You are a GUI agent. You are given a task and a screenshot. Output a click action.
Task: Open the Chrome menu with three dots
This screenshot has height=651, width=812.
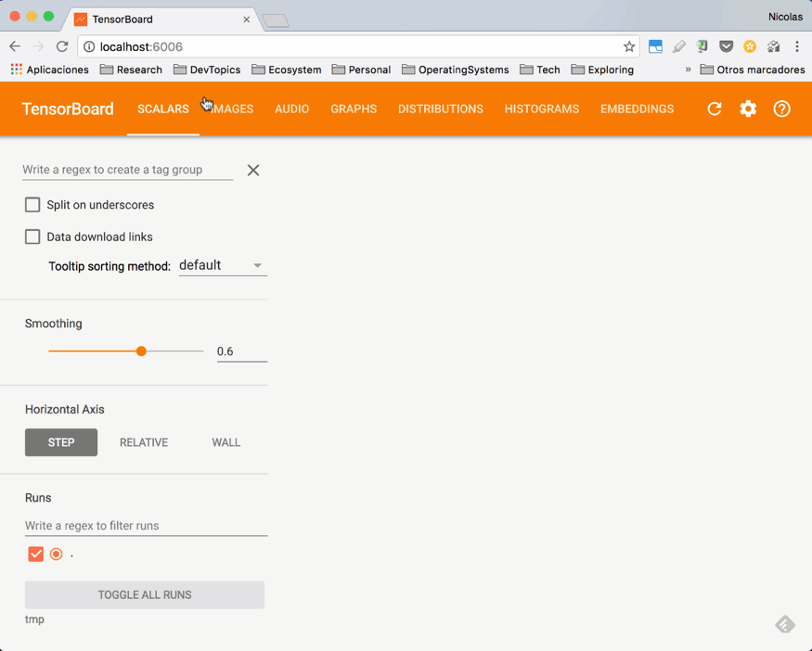pyautogui.click(x=798, y=45)
